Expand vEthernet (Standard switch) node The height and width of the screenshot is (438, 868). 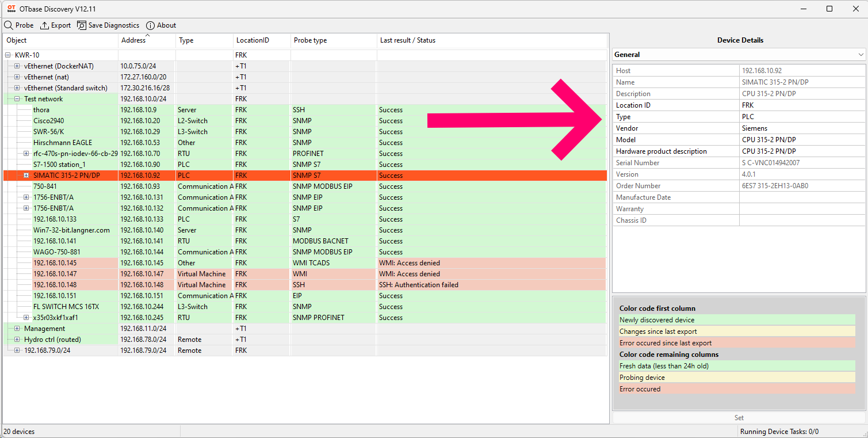click(17, 88)
